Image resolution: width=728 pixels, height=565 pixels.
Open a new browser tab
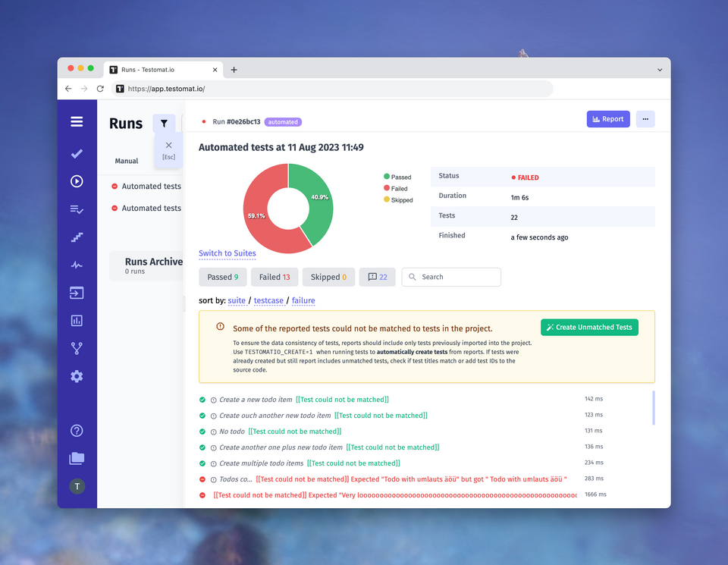point(234,70)
